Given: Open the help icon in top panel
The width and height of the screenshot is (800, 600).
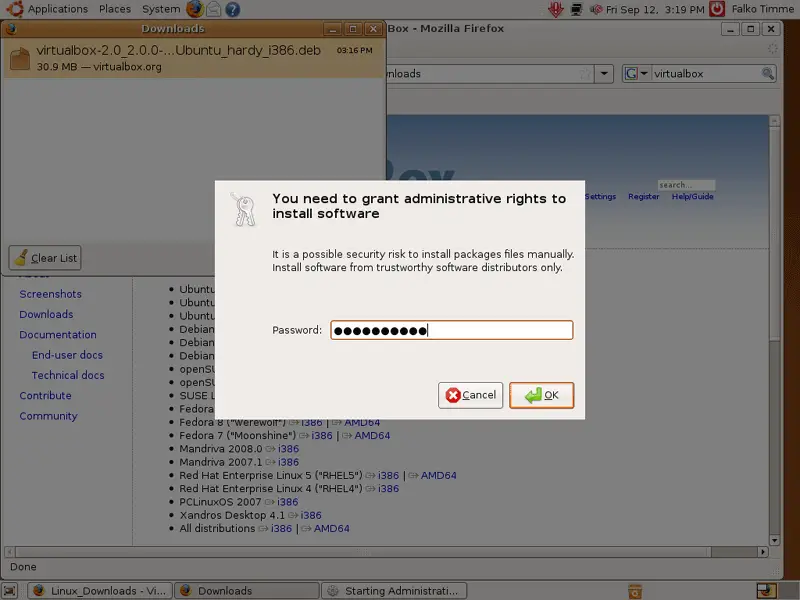Looking at the screenshot, I should [233, 9].
